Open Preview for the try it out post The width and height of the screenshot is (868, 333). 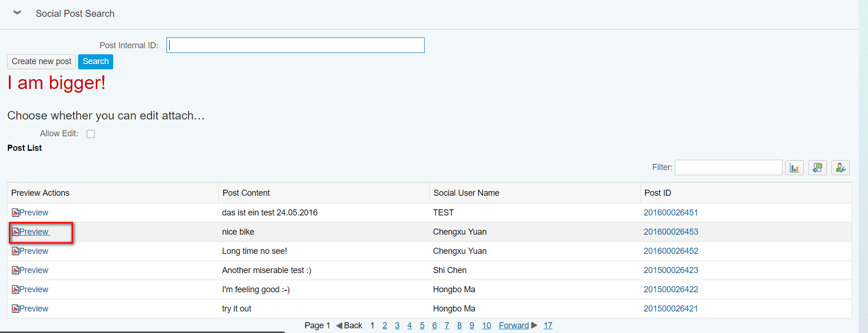point(34,309)
